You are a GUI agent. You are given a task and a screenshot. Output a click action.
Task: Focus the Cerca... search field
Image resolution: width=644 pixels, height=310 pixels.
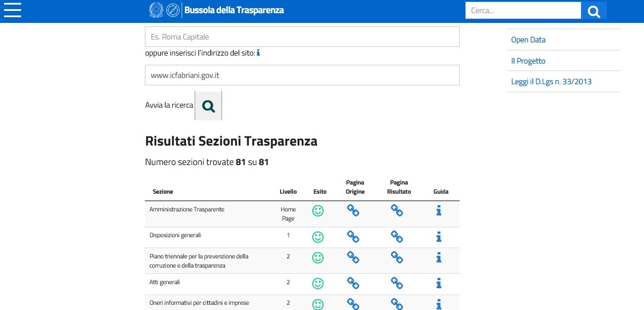coord(523,11)
